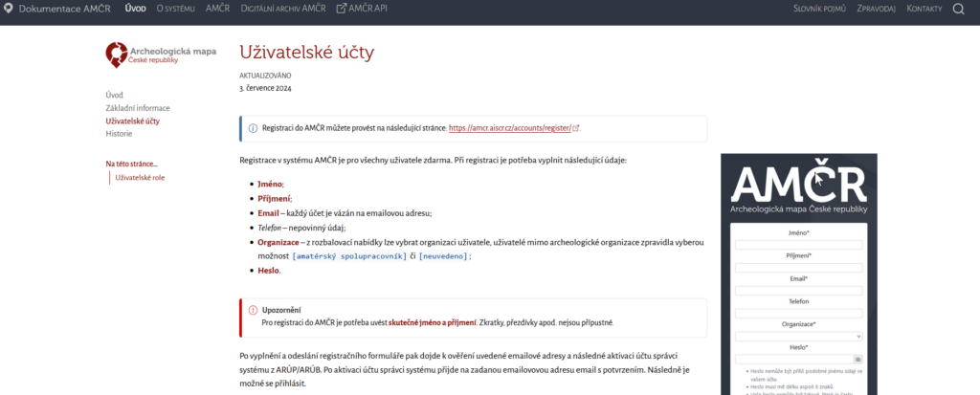Image resolution: width=980 pixels, height=395 pixels.
Task: Open the amcr.aiscr.cz/accounts/register link
Action: pyautogui.click(x=509, y=128)
